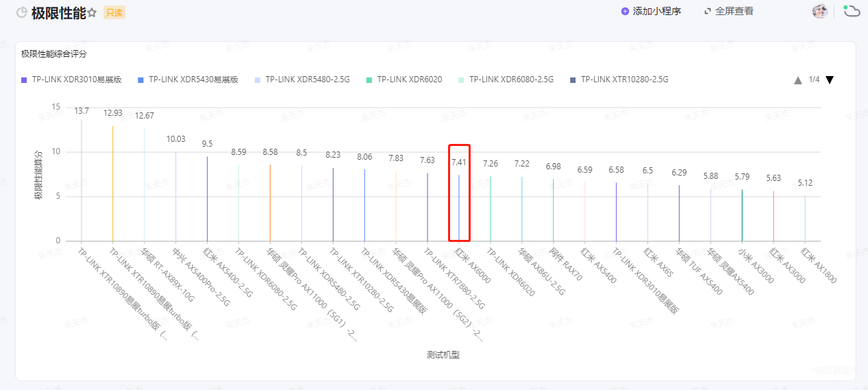This screenshot has width=868, height=390.
Task: Toggle legend item TP-LINK XDR3010易展版
Action: 72,80
